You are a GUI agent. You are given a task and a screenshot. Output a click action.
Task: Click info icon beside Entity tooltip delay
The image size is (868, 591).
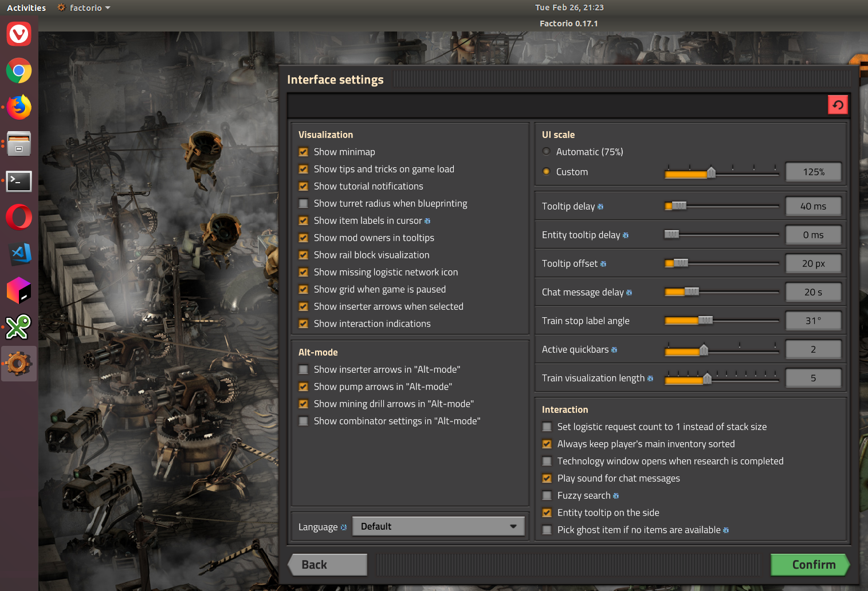(x=626, y=235)
